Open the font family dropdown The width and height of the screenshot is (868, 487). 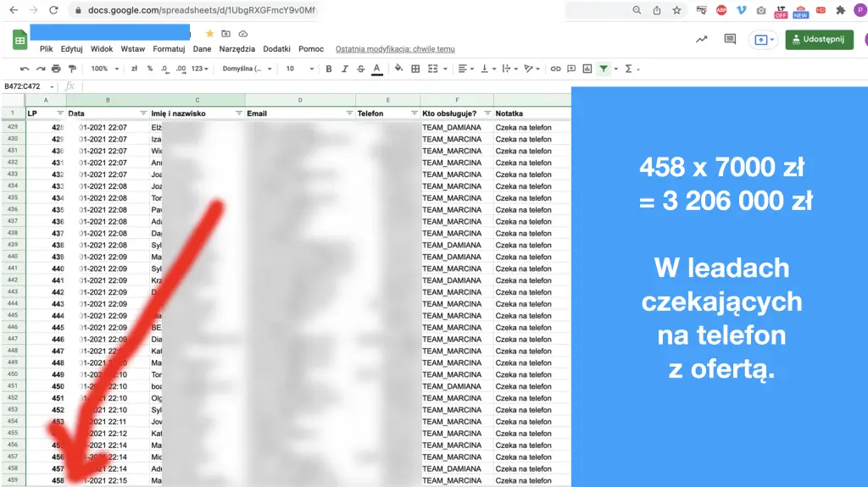point(247,69)
